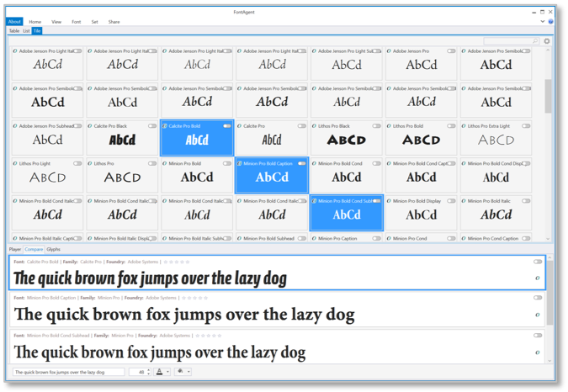The height and width of the screenshot is (392, 568).
Task: Click OpenType icon on Calcite Pro Black tile
Action: coord(90,126)
